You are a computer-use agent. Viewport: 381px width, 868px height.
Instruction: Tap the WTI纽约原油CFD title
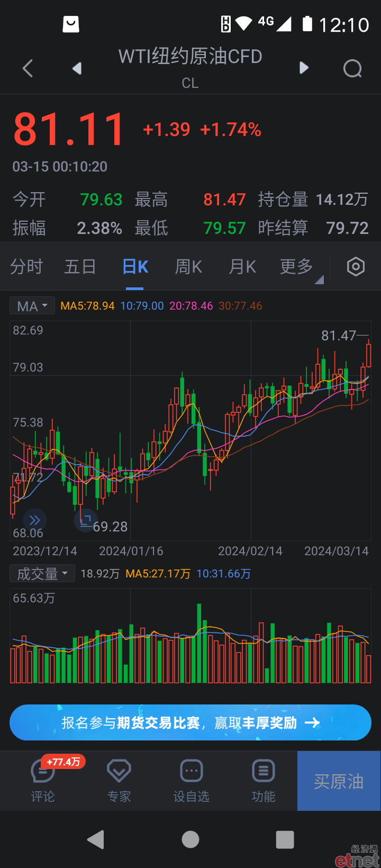tap(190, 57)
